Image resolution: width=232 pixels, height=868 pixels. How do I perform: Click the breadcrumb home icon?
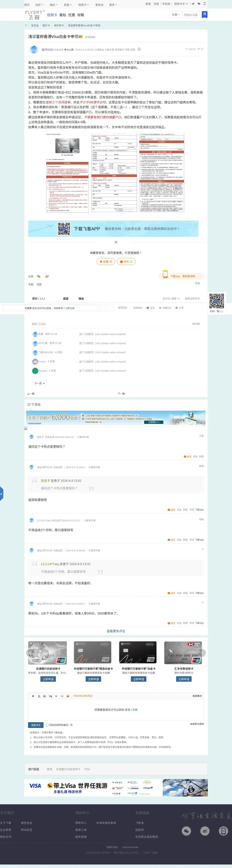(x=26, y=25)
